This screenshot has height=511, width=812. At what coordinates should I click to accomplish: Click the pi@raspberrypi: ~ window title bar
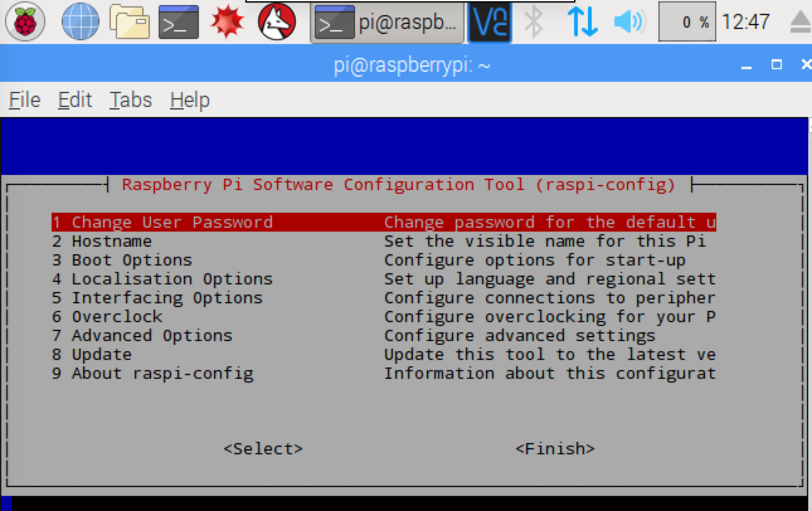[x=406, y=65]
